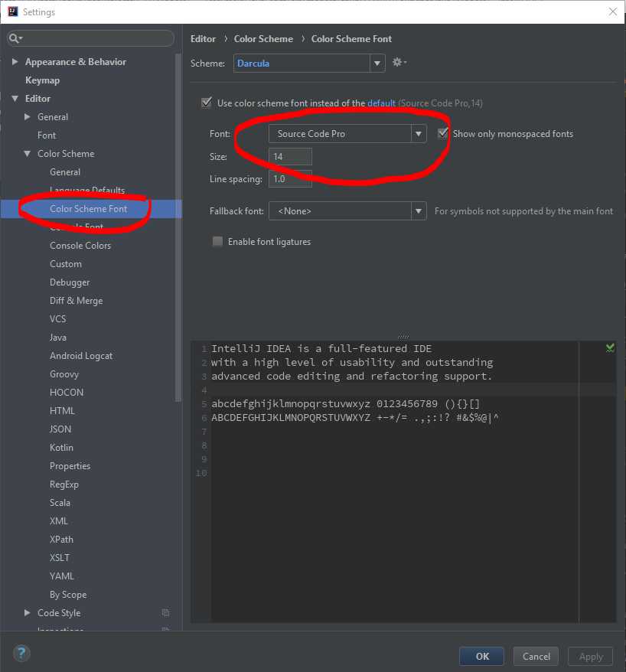Click the search magnifier icon
Image resolution: width=626 pixels, height=672 pixels.
(x=15, y=38)
